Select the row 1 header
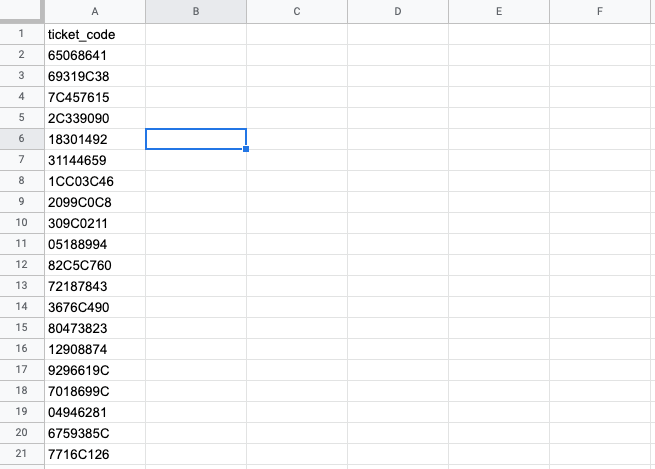This screenshot has height=469, width=655. (x=22, y=34)
